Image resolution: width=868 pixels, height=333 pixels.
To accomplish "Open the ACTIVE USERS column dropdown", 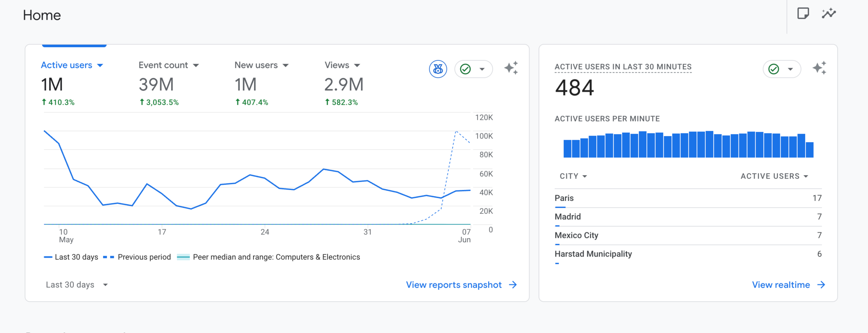I will (x=774, y=176).
